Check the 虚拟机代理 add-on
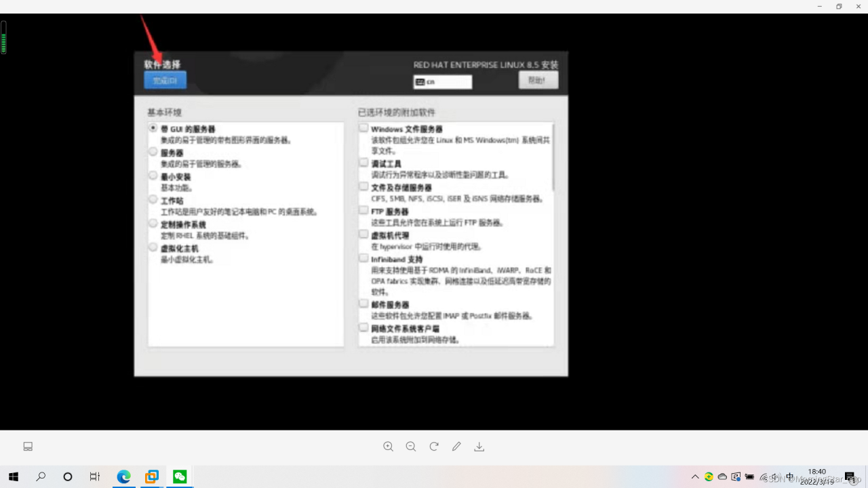 (x=364, y=235)
